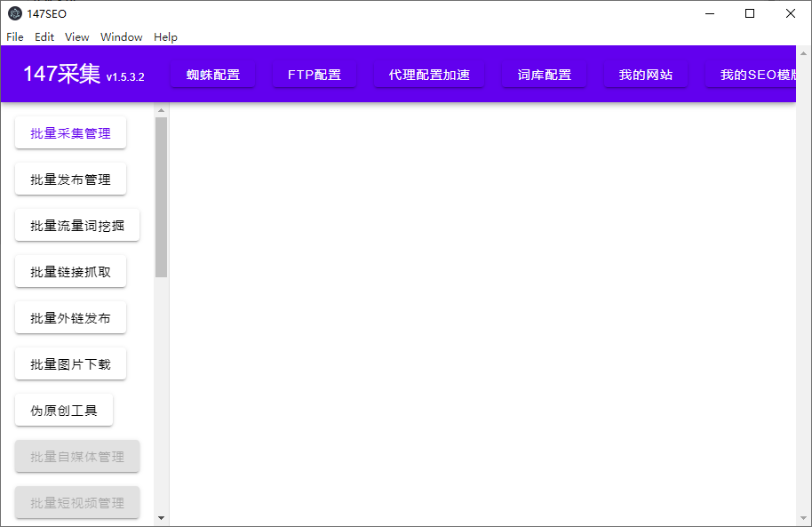Open 我的SEO模版 in the top bar
This screenshot has height=527, width=812.
point(753,75)
